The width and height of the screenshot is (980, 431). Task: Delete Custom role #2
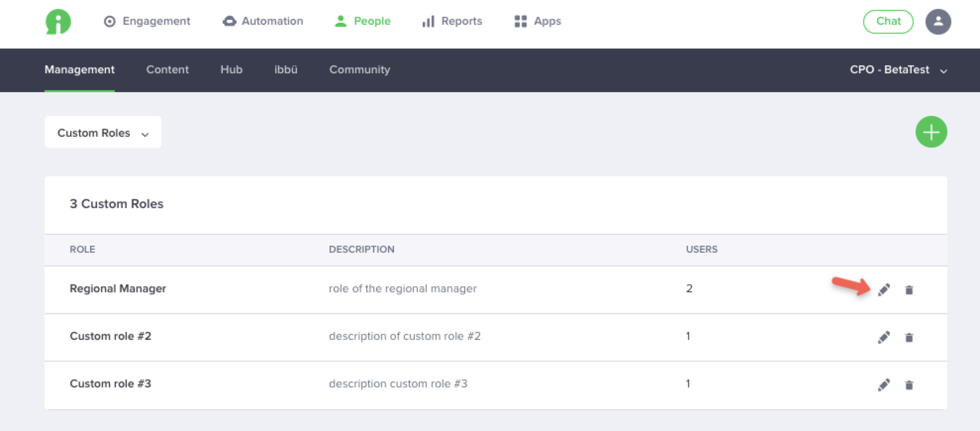coord(909,337)
